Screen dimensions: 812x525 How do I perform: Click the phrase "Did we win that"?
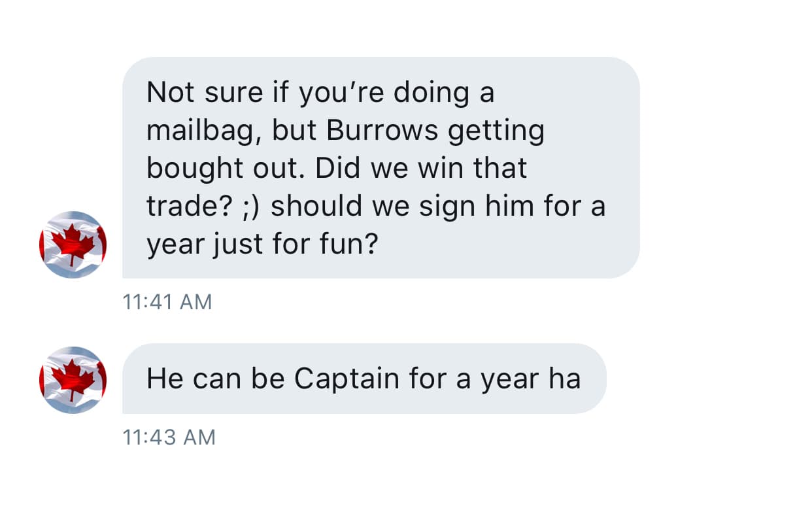421,168
